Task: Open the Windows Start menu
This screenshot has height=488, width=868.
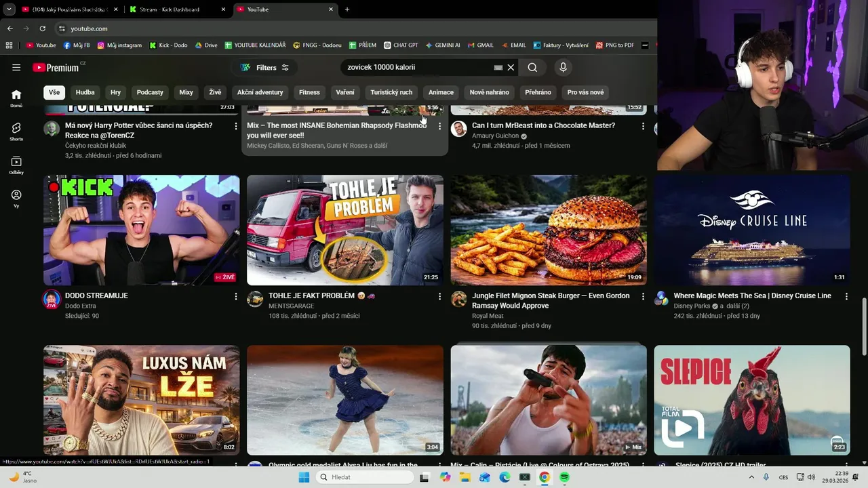Action: pyautogui.click(x=304, y=477)
